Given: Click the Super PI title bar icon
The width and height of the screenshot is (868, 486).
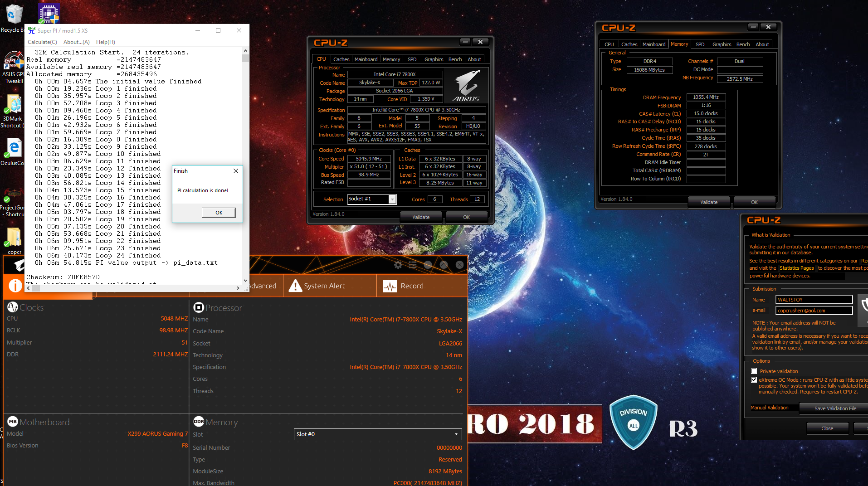Looking at the screenshot, I should point(31,30).
